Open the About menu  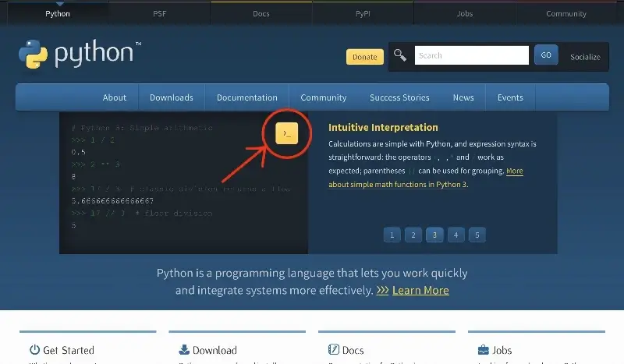point(115,97)
